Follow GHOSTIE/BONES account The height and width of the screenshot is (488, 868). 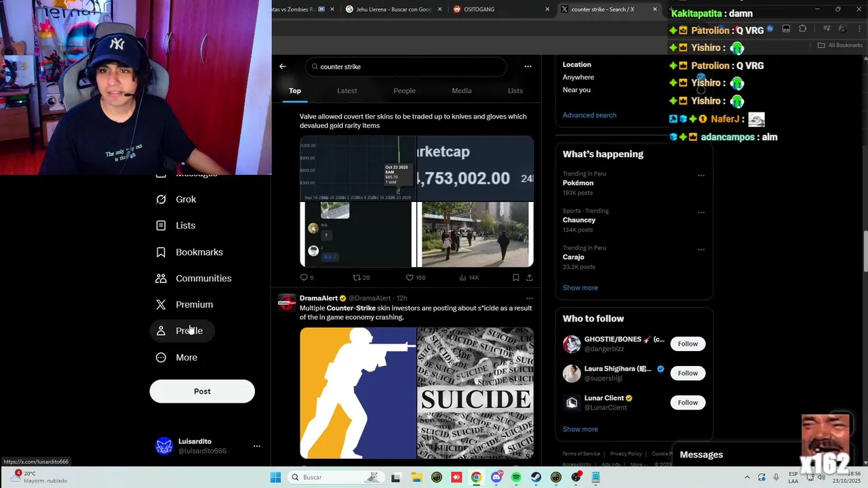pos(688,344)
